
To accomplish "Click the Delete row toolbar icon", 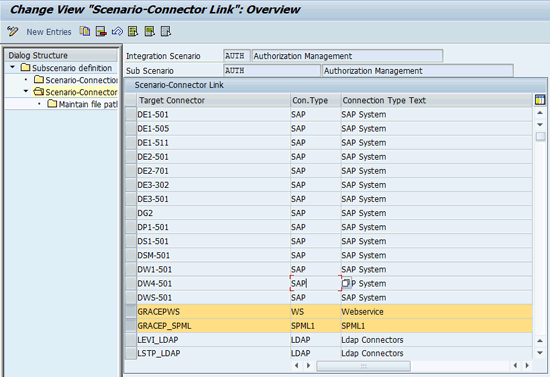I will click(x=101, y=32).
